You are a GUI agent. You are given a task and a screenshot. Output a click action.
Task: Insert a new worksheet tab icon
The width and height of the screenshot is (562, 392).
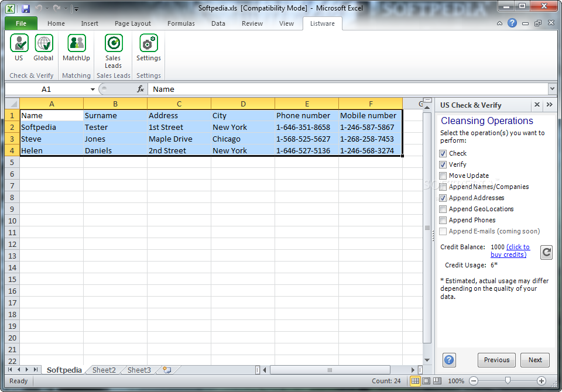(x=167, y=370)
